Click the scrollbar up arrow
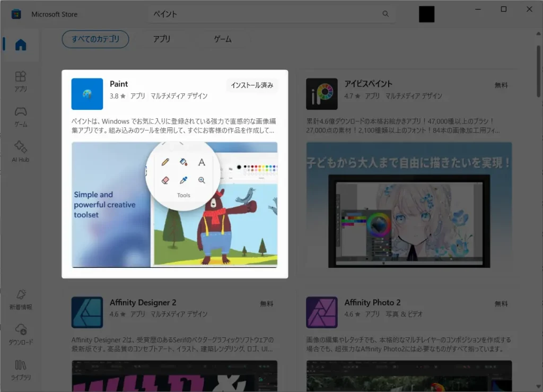This screenshot has width=543, height=392. [x=539, y=33]
